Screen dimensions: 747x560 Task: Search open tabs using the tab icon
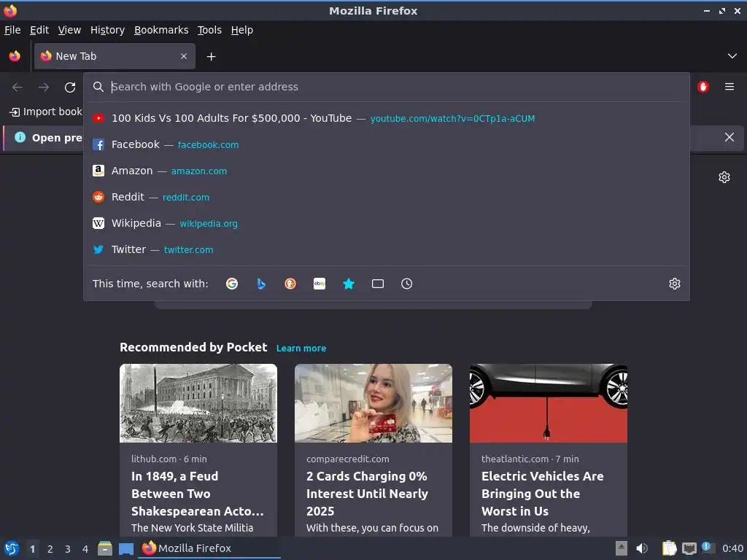point(378,284)
